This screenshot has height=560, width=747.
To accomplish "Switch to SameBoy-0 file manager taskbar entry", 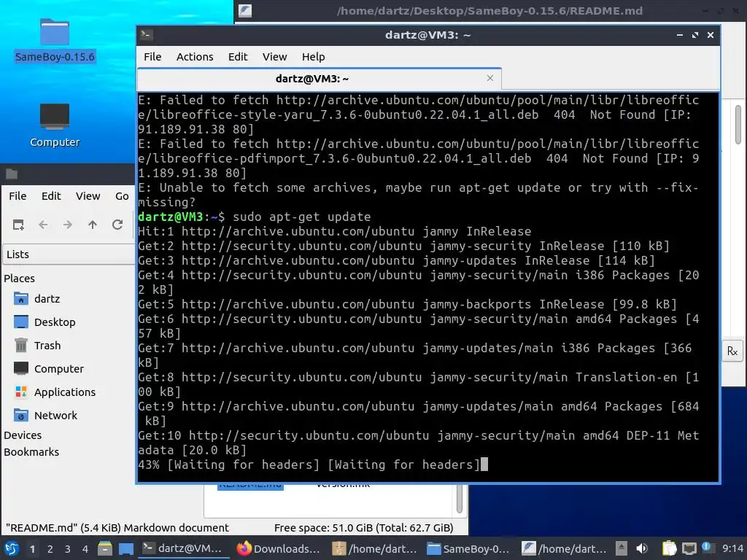I will (469, 548).
